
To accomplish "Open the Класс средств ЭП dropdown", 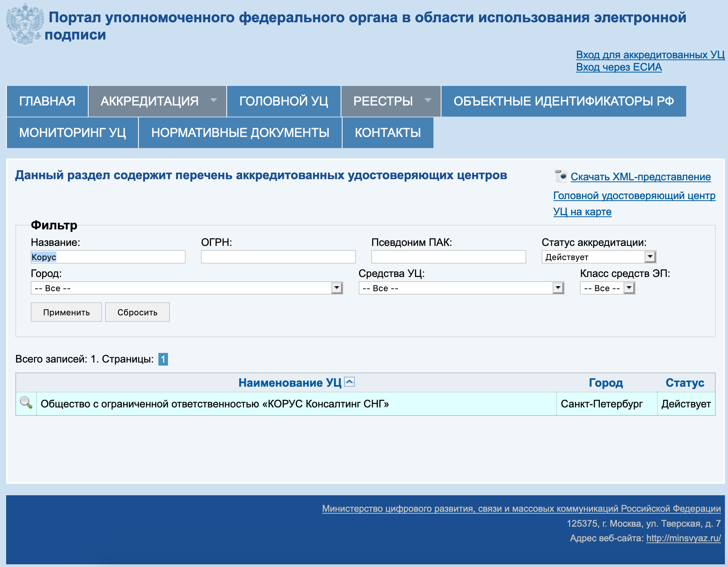I will tap(608, 288).
